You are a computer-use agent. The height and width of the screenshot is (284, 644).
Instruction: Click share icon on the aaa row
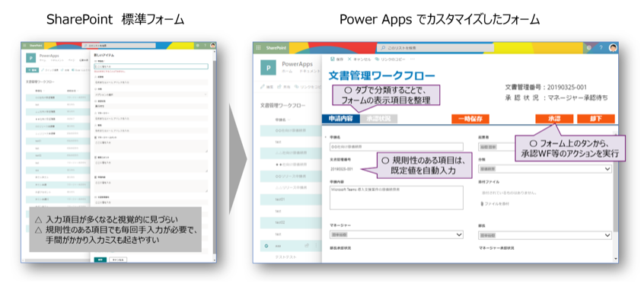coord(306,246)
